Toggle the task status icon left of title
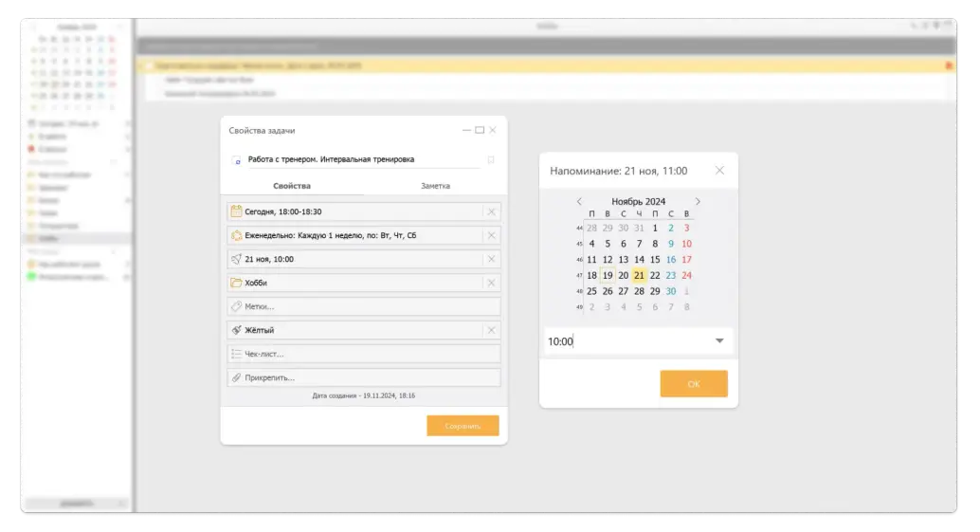Viewport: 980px width, 532px height. click(236, 161)
